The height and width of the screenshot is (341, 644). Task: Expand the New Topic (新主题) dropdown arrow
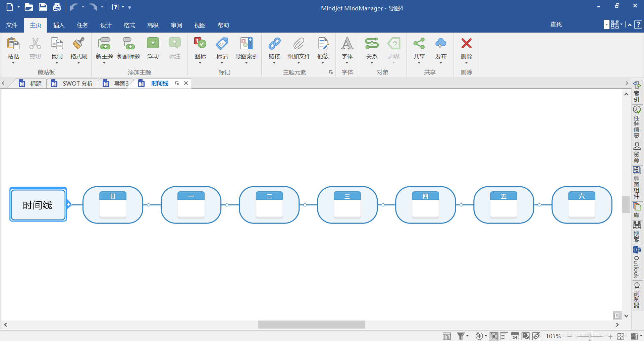(x=104, y=63)
